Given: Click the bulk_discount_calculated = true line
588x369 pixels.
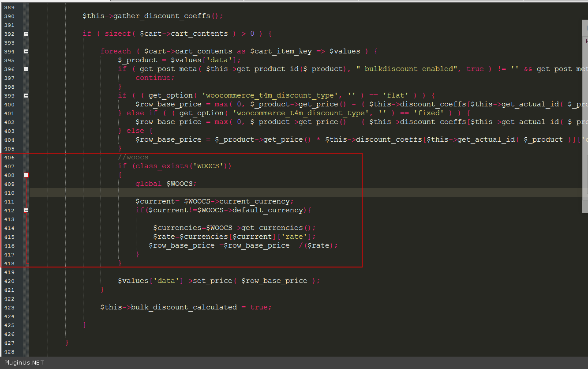Looking at the screenshot, I should [186, 307].
